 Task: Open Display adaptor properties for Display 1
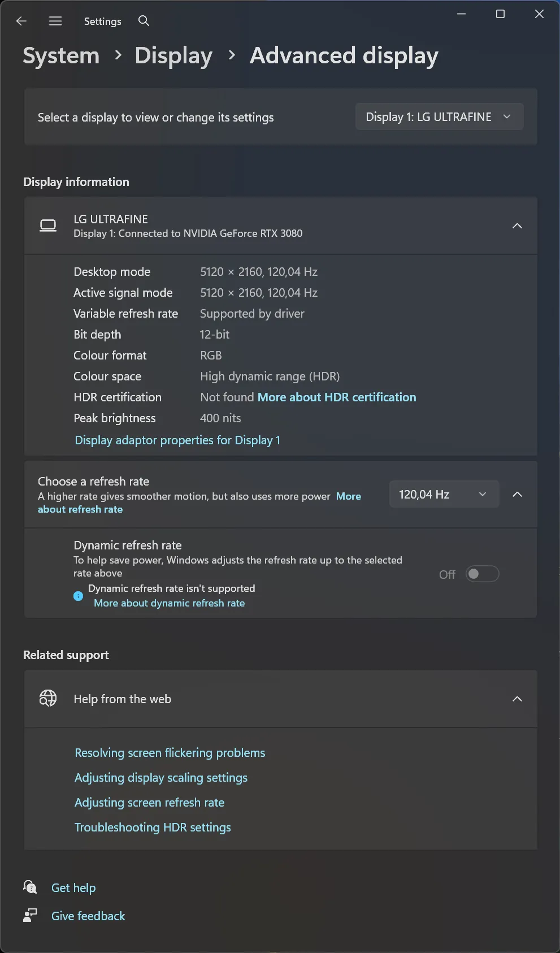click(x=177, y=440)
